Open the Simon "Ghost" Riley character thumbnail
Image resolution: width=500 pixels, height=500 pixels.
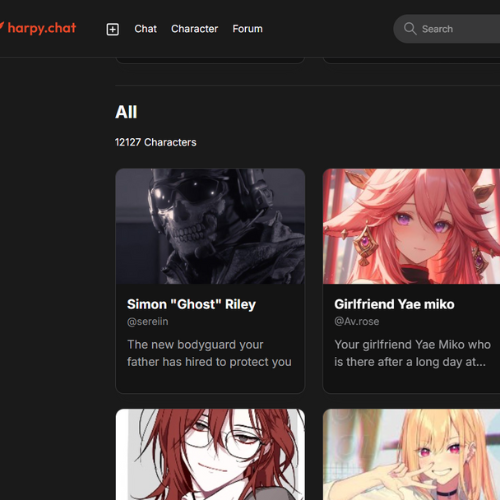pos(210,226)
